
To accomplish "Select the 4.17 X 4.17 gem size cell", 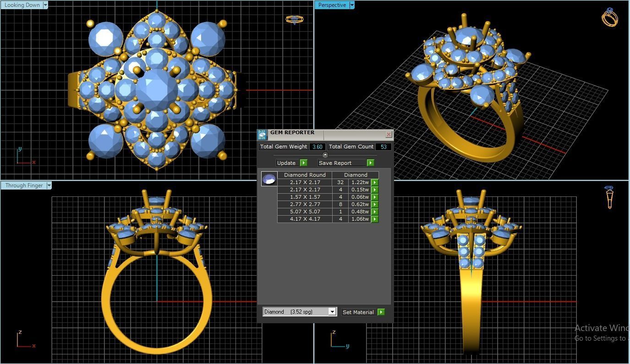I will click(305, 219).
